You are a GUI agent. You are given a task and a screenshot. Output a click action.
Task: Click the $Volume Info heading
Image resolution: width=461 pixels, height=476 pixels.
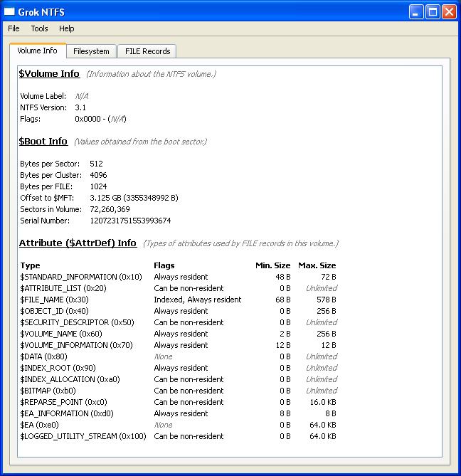tap(49, 73)
